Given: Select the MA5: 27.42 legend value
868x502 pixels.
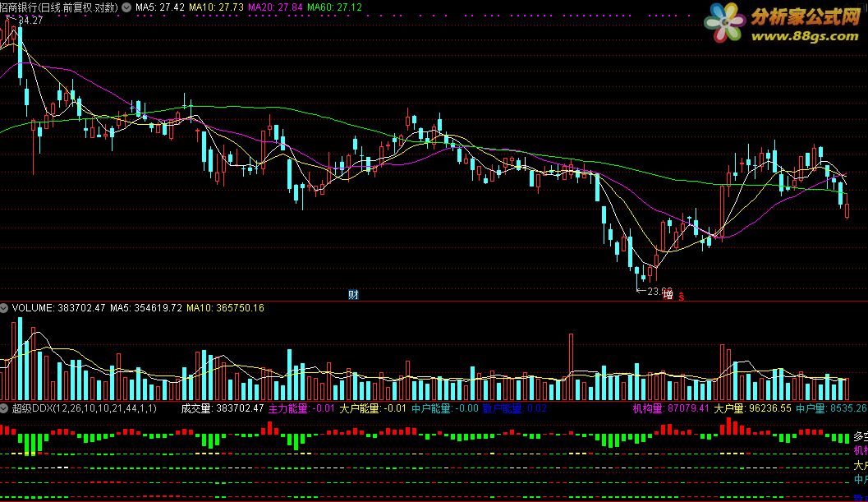Looking at the screenshot, I should (x=160, y=7).
